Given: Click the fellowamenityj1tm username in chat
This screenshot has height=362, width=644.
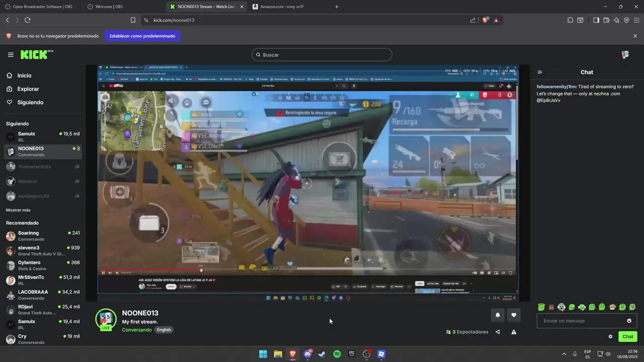Looking at the screenshot, I should pyautogui.click(x=556, y=86).
